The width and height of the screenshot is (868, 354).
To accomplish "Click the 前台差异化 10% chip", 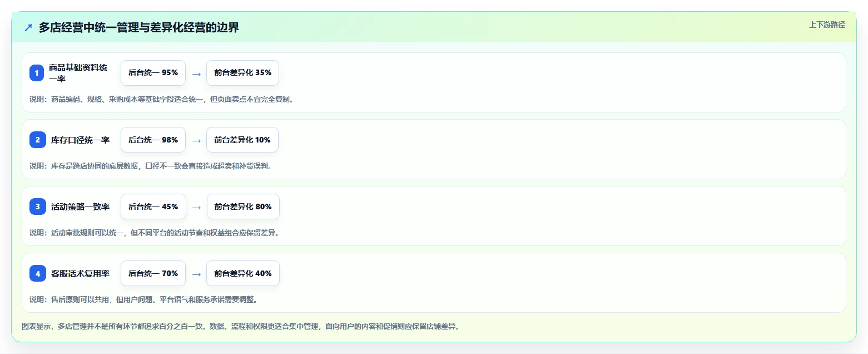I will pos(242,140).
